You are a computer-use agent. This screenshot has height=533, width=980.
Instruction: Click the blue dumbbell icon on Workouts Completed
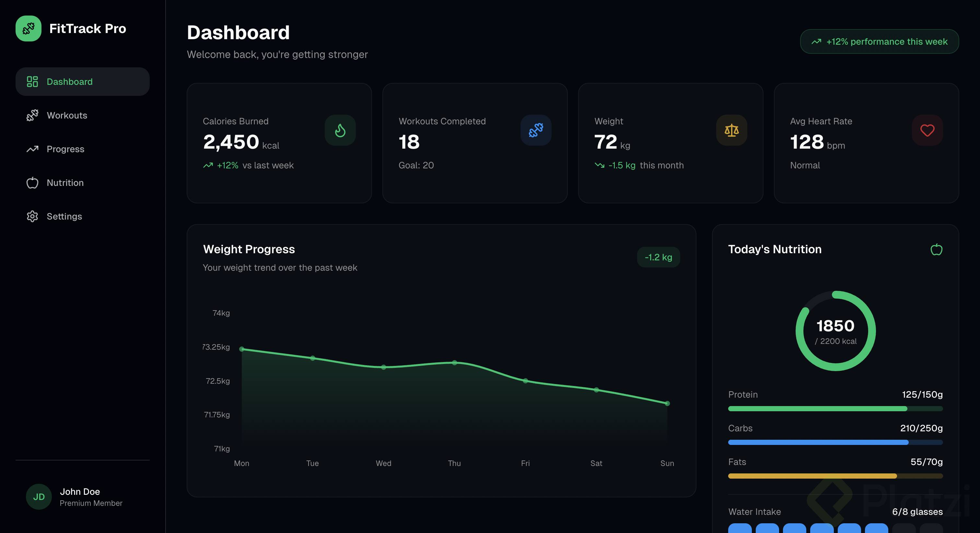[x=536, y=130]
